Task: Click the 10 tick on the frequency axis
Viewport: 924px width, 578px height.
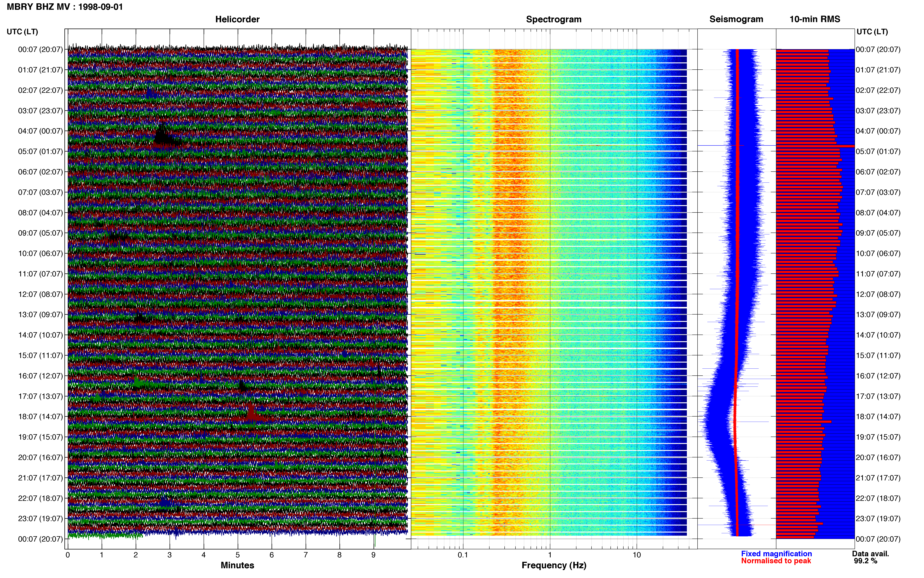Action: click(x=637, y=555)
